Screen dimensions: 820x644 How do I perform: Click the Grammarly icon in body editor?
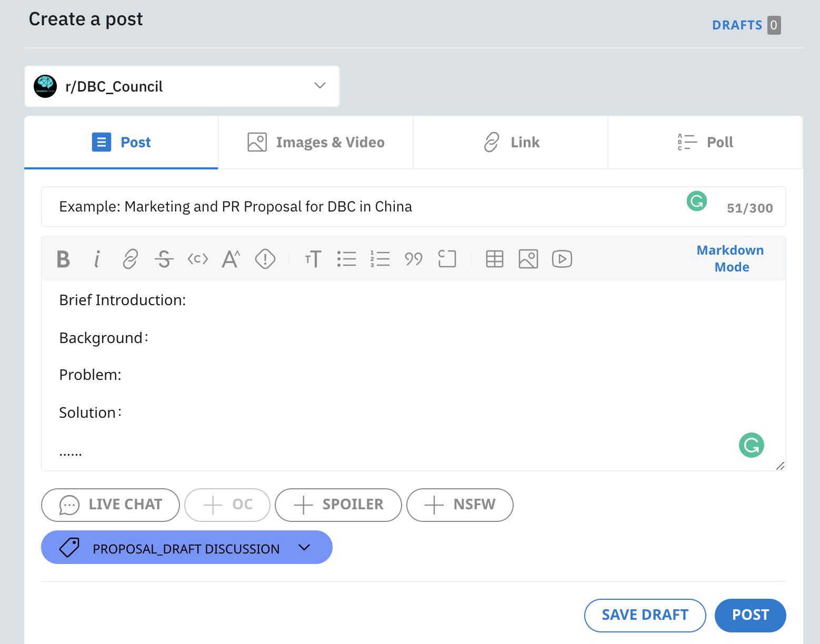[752, 445]
